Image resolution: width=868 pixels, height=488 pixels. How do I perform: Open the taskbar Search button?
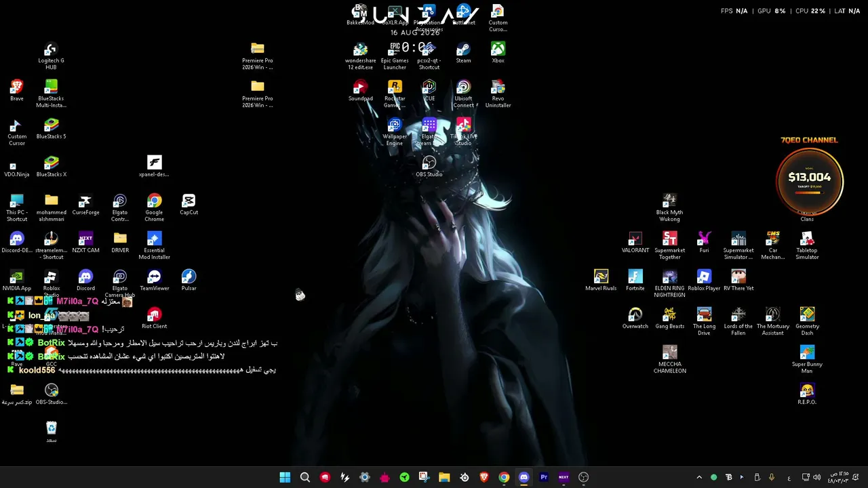(x=305, y=477)
